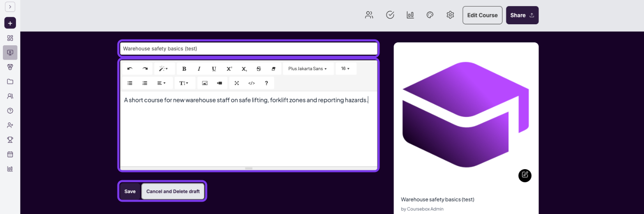The height and width of the screenshot is (214, 644).
Task: Open the help question-circle icon in sidebar
Action: 10,111
